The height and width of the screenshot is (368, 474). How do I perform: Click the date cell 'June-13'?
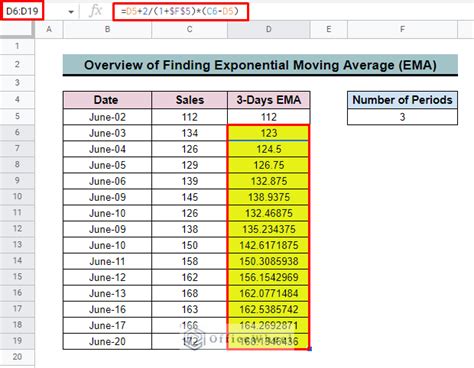point(107,293)
